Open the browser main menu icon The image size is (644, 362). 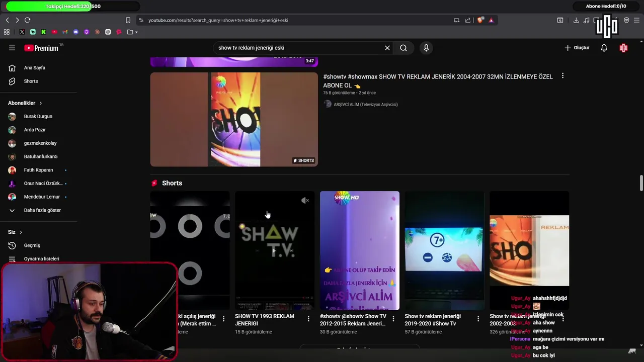tap(637, 20)
